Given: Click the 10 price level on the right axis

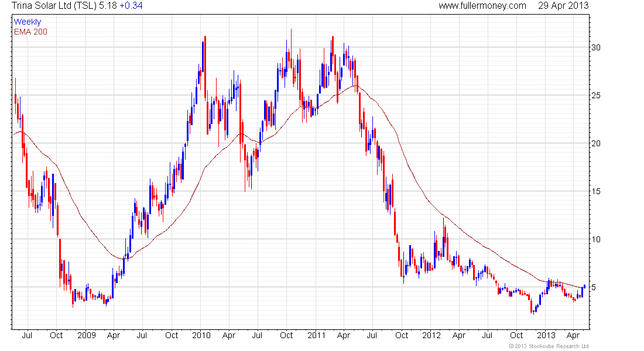Looking at the screenshot, I should pyautogui.click(x=596, y=239).
